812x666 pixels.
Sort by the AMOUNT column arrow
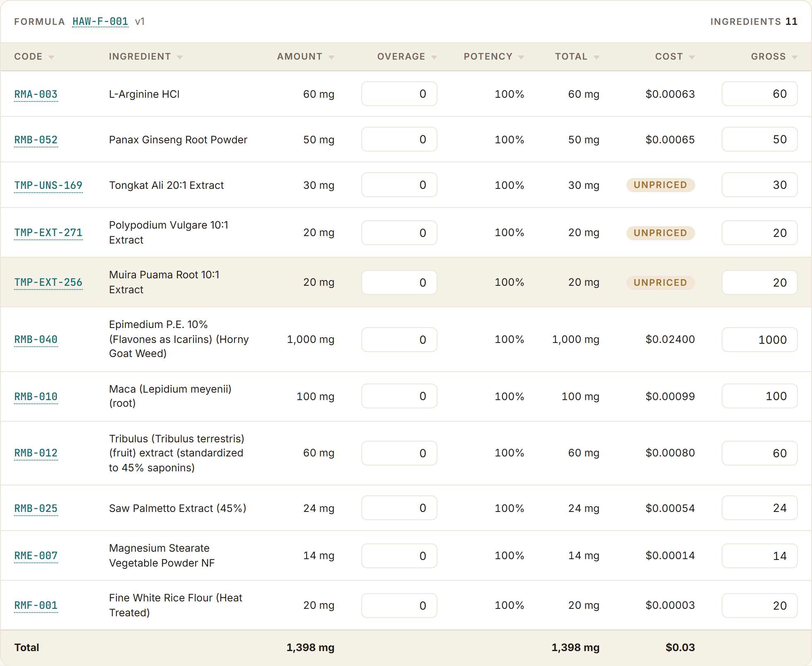[331, 57]
